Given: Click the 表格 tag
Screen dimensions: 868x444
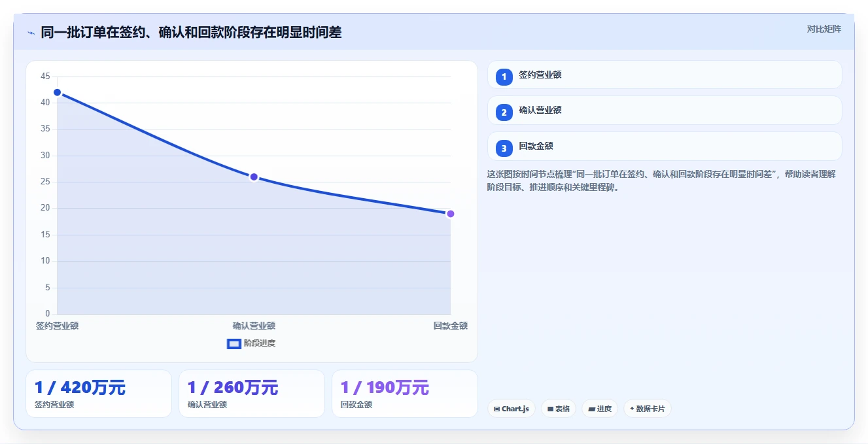Looking at the screenshot, I should [x=559, y=409].
